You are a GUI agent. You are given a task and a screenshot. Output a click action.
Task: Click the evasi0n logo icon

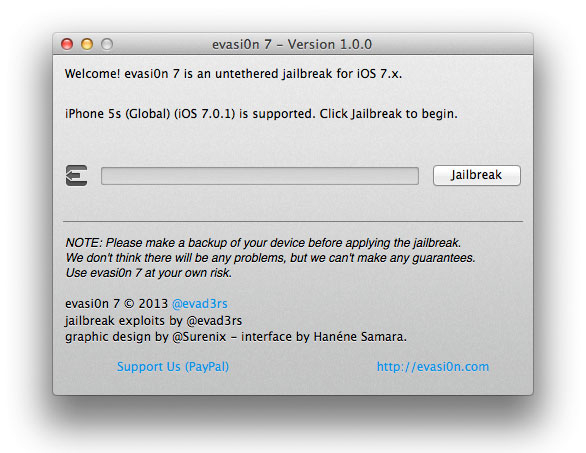(77, 175)
